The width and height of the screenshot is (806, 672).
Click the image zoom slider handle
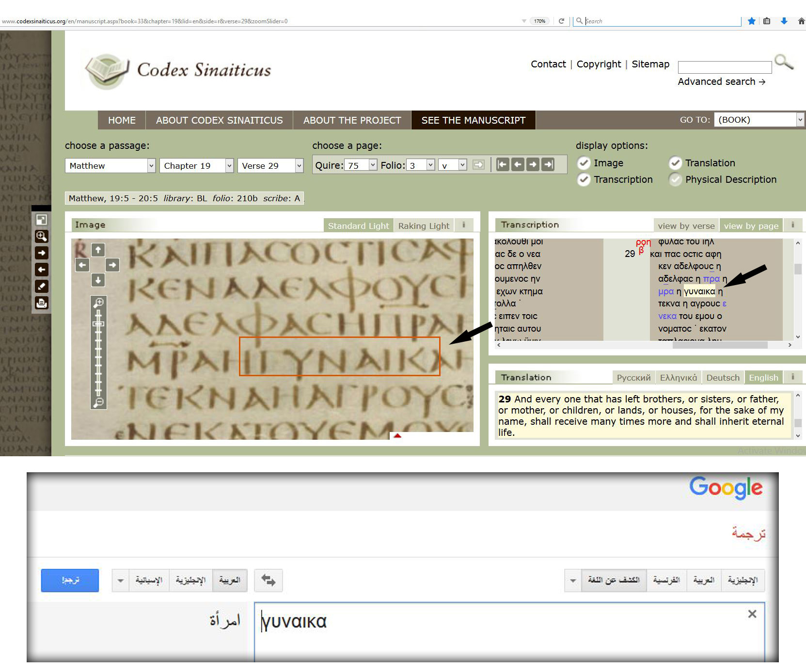[x=98, y=323]
